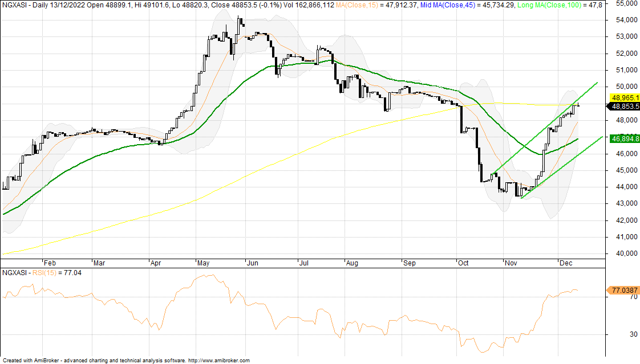Click the 45,000 price axis label

click(626, 170)
